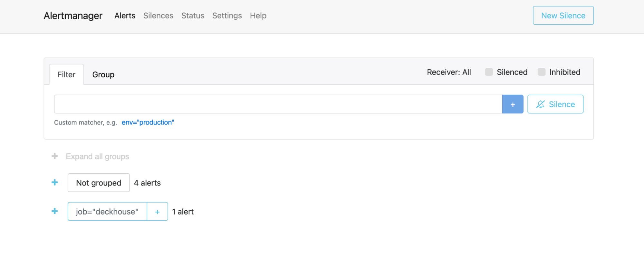Click the New Silence button
644x259 pixels.
563,15
